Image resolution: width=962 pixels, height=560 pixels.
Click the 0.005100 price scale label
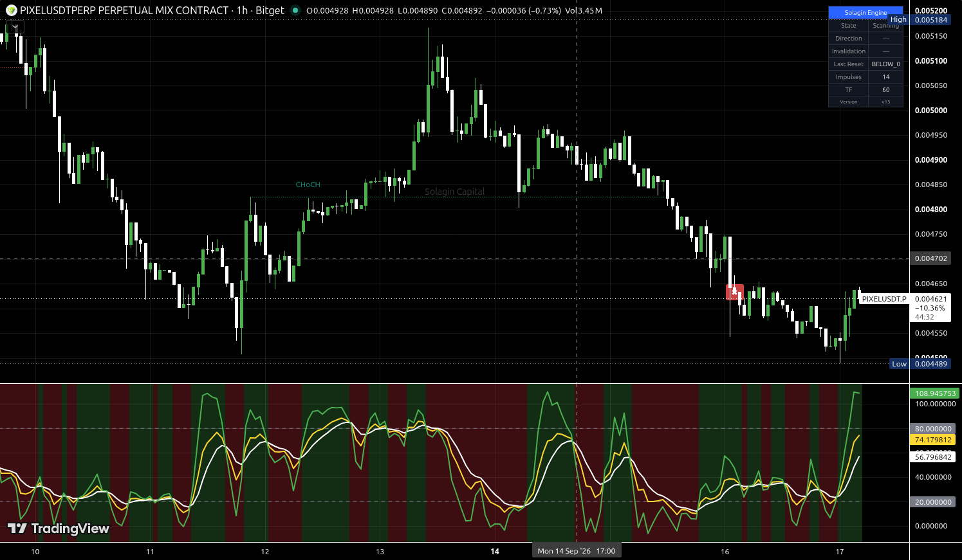point(930,61)
